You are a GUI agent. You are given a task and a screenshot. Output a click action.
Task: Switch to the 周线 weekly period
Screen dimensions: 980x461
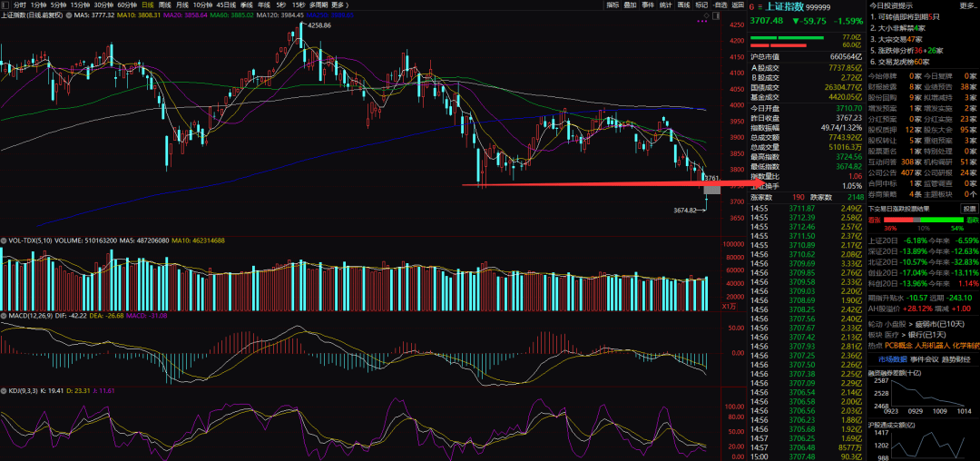[x=165, y=5]
